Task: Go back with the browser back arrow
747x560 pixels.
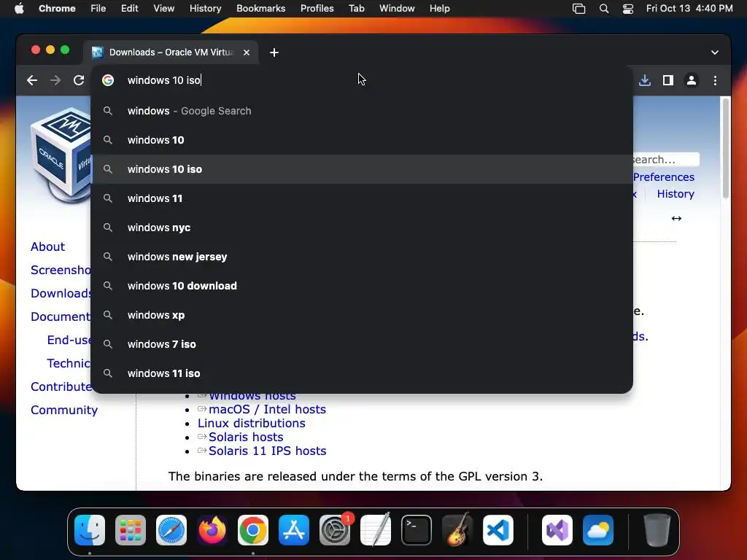Action: click(32, 80)
